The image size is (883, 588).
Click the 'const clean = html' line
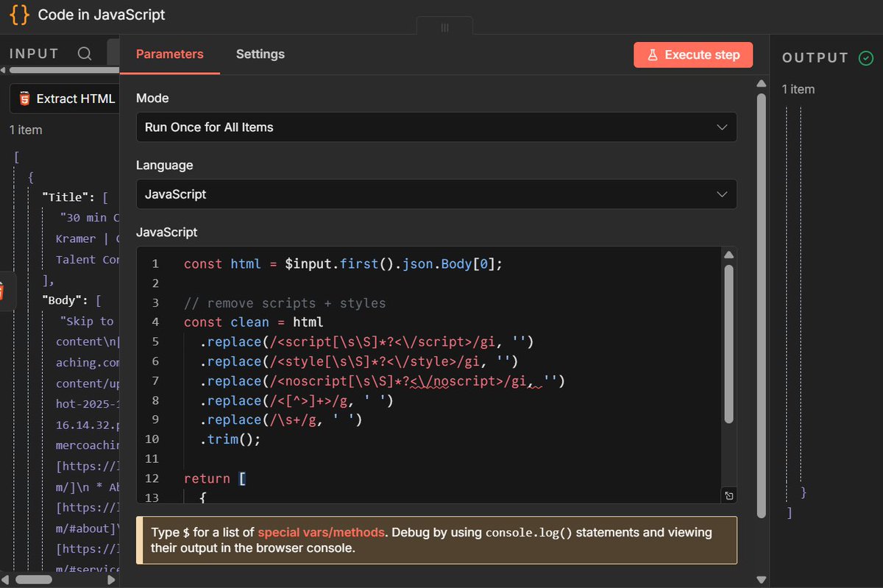254,322
